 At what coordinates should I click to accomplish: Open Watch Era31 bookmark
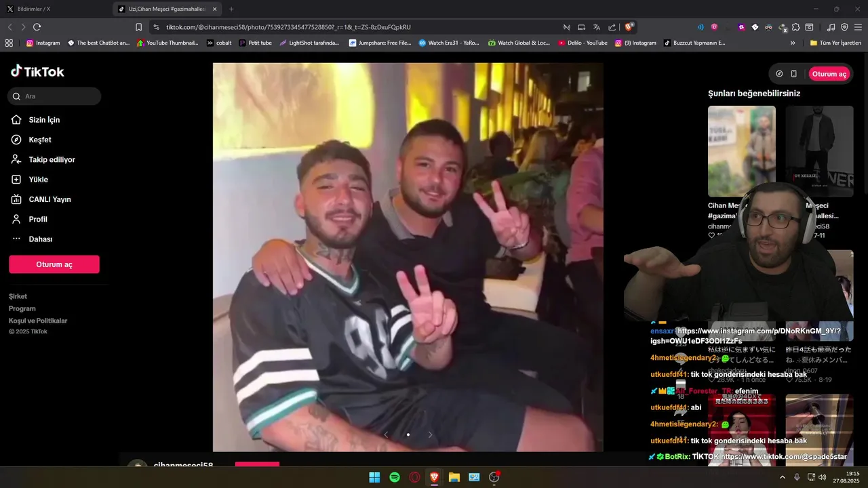[448, 43]
